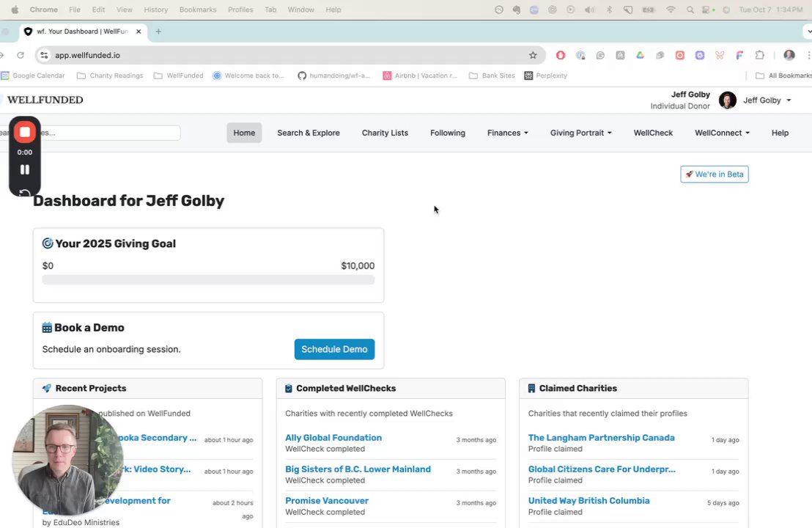812x528 pixels.
Task: Click the Figma extension icon
Action: tap(739, 55)
